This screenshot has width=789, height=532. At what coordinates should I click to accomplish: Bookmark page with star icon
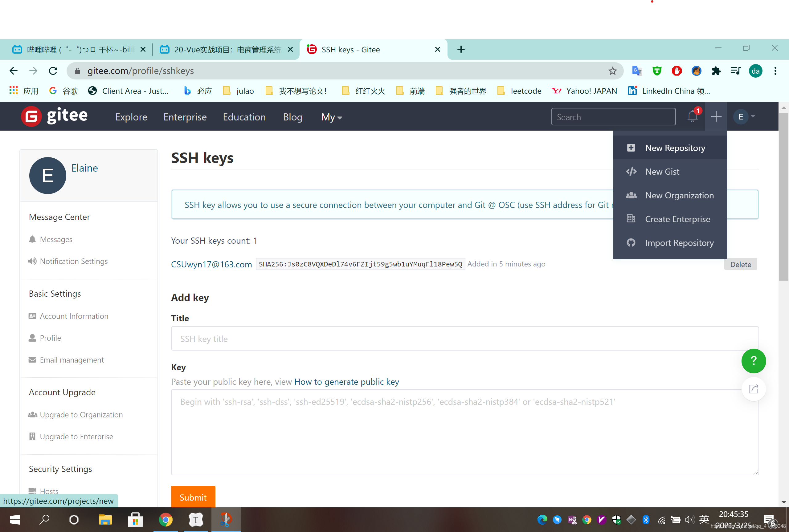[612, 71]
